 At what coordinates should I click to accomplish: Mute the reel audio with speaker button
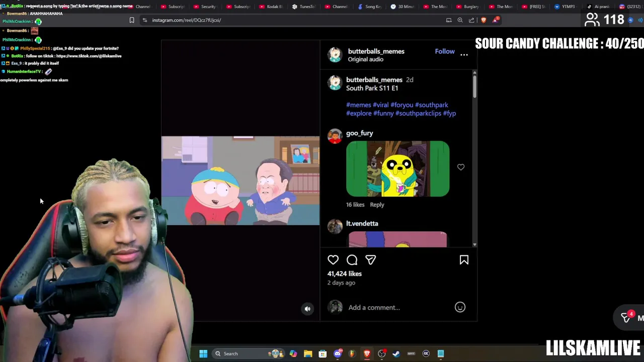pyautogui.click(x=307, y=309)
